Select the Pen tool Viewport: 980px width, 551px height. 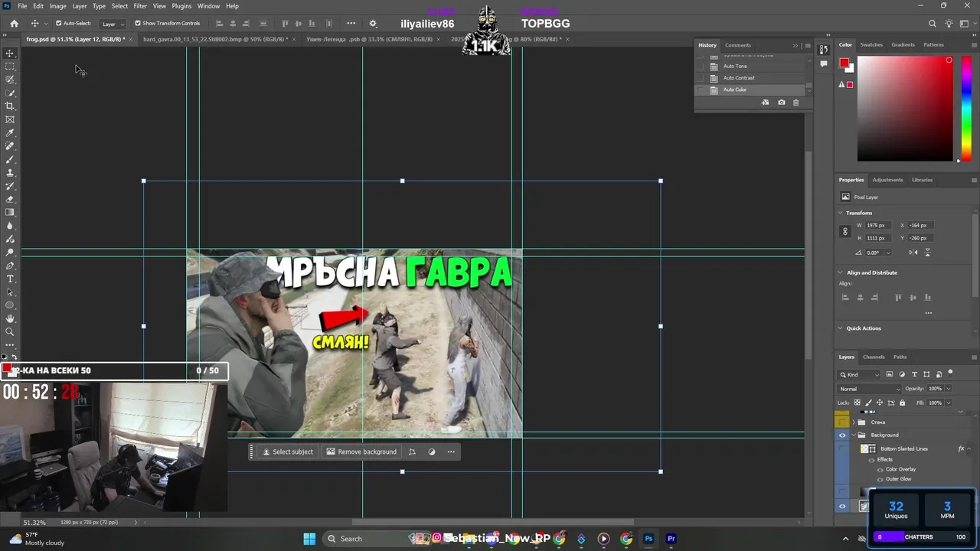coord(10,266)
